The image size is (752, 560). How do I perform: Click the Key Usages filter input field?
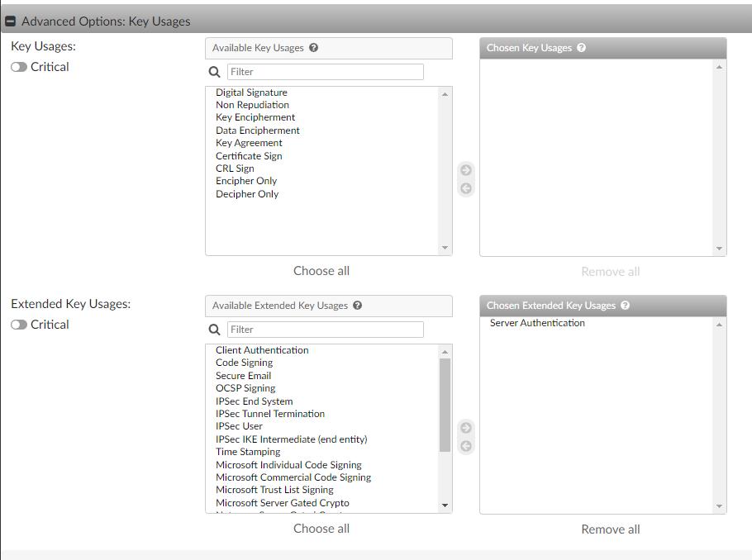(x=325, y=72)
